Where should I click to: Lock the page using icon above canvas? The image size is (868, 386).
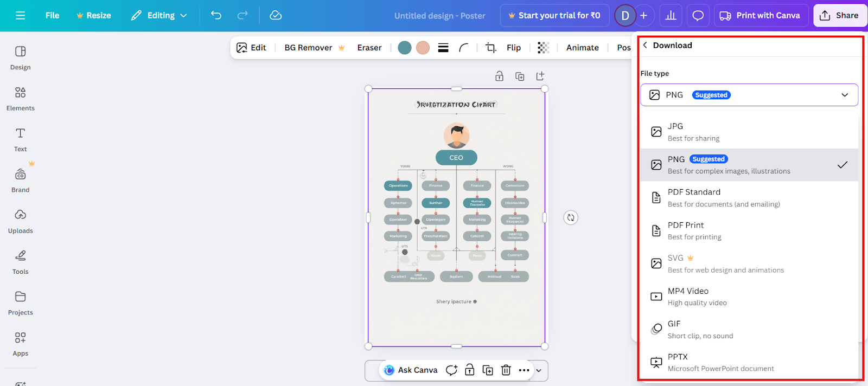(499, 76)
